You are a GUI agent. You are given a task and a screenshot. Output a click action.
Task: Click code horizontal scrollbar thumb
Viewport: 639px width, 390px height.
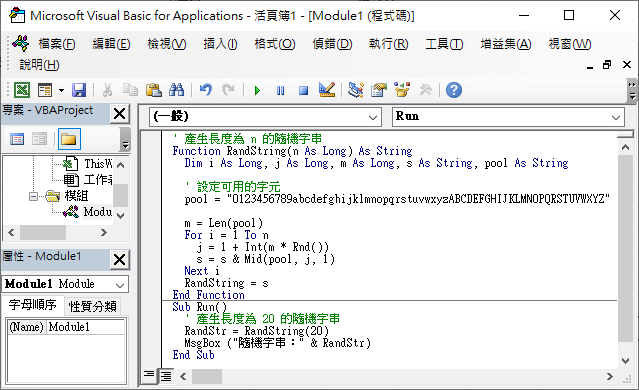tap(207, 376)
